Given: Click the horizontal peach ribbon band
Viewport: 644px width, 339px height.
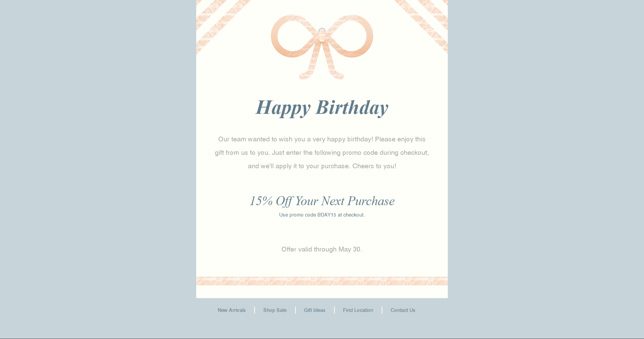Looking at the screenshot, I should coord(322,281).
